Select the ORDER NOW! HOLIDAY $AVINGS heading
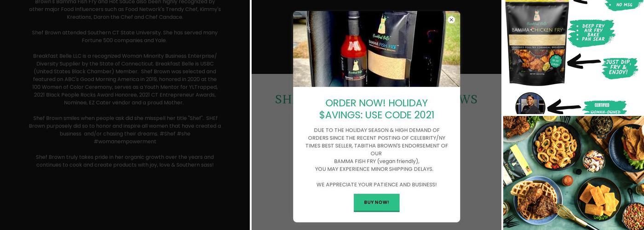Screen dimensions: 644x230 click(377, 109)
